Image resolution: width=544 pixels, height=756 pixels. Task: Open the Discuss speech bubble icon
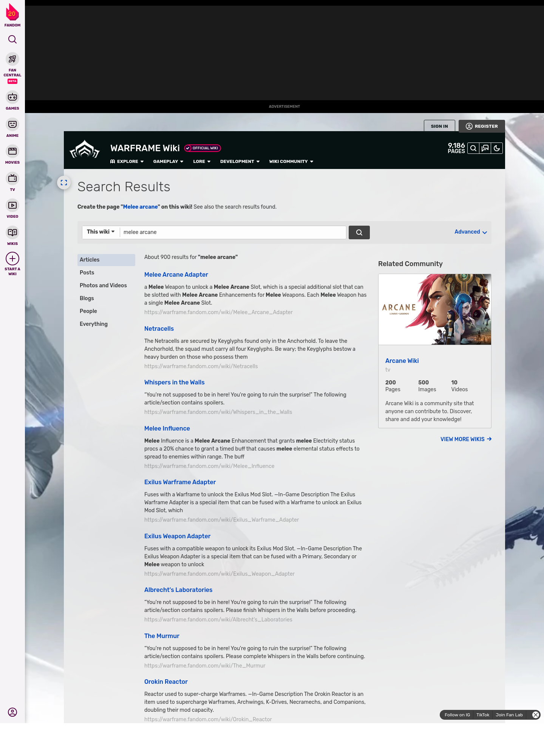pos(485,148)
